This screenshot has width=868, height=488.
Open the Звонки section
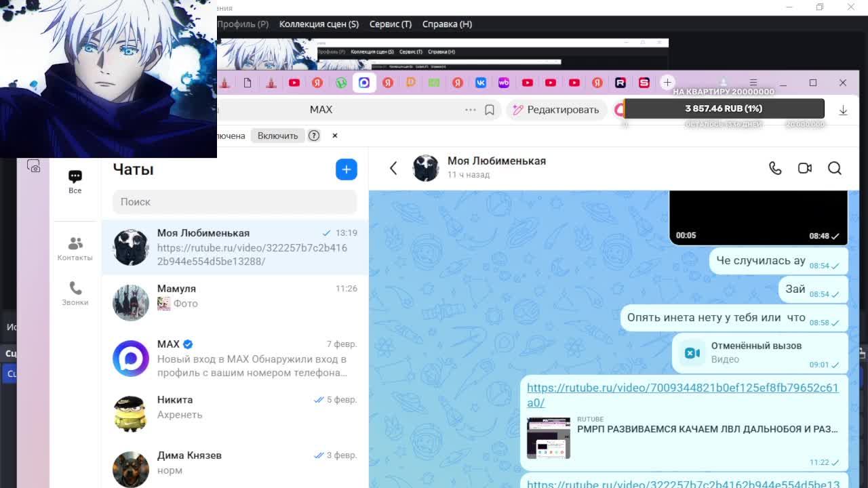pyautogui.click(x=75, y=293)
